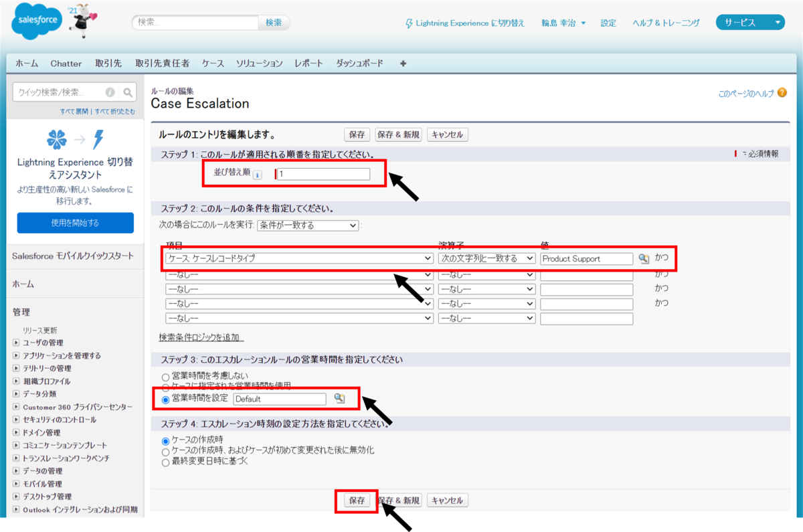Open the Chatter tab
The width and height of the screenshot is (803, 532).
[66, 64]
